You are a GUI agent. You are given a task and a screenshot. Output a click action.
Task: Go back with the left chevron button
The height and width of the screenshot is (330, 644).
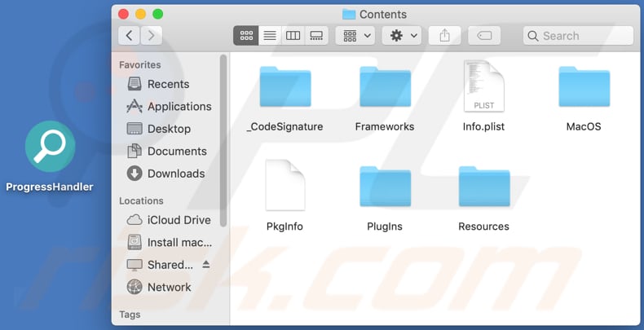[x=129, y=36]
